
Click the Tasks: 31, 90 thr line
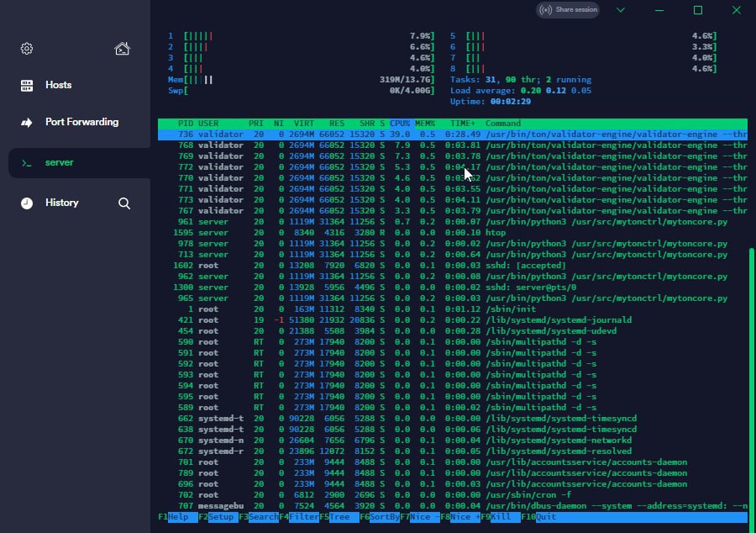click(521, 80)
